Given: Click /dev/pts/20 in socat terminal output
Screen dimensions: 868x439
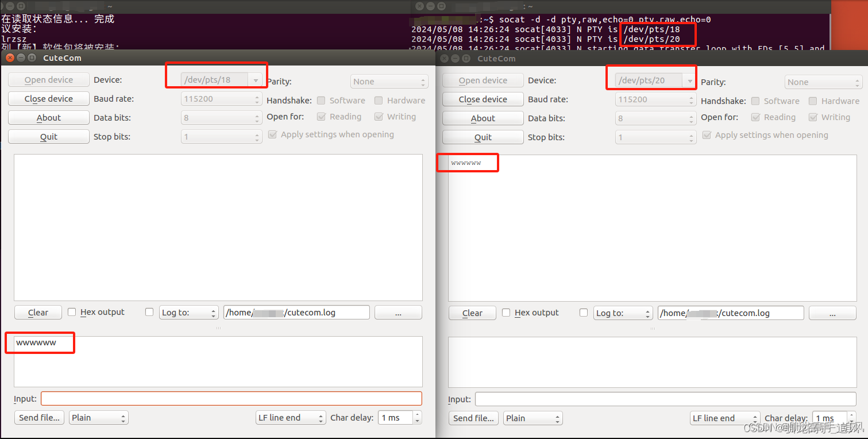Looking at the screenshot, I should coord(651,39).
